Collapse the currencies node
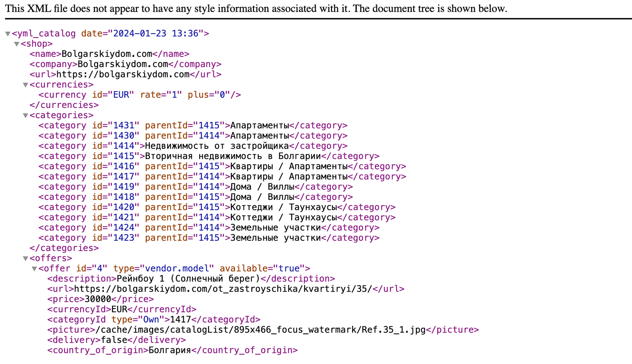This screenshot has height=364, width=632. tap(25, 85)
